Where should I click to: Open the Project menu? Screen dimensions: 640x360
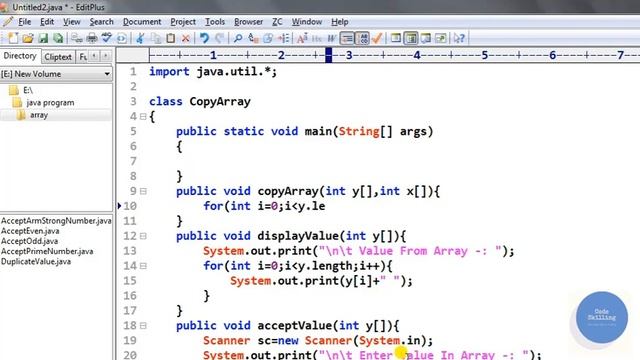point(183,22)
